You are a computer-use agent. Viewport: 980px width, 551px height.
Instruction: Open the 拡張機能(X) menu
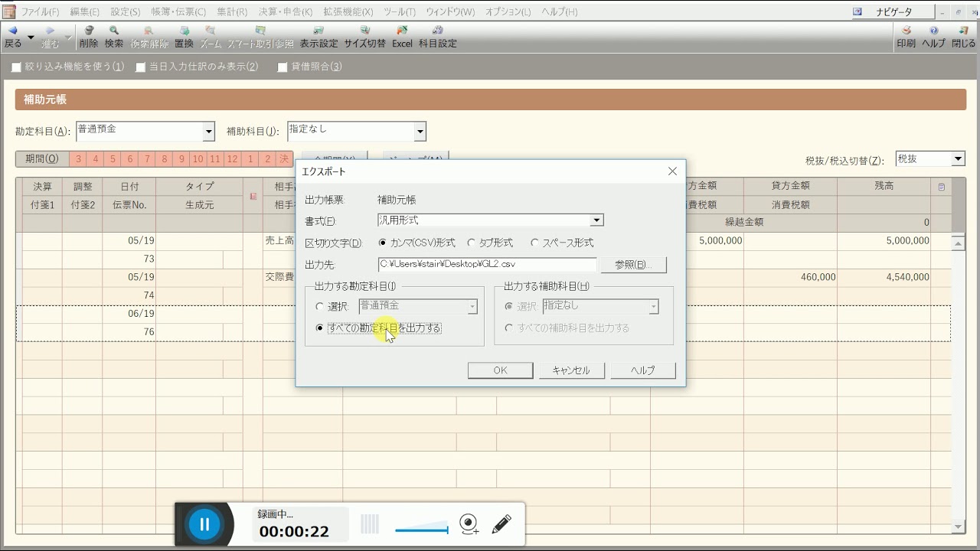point(347,12)
